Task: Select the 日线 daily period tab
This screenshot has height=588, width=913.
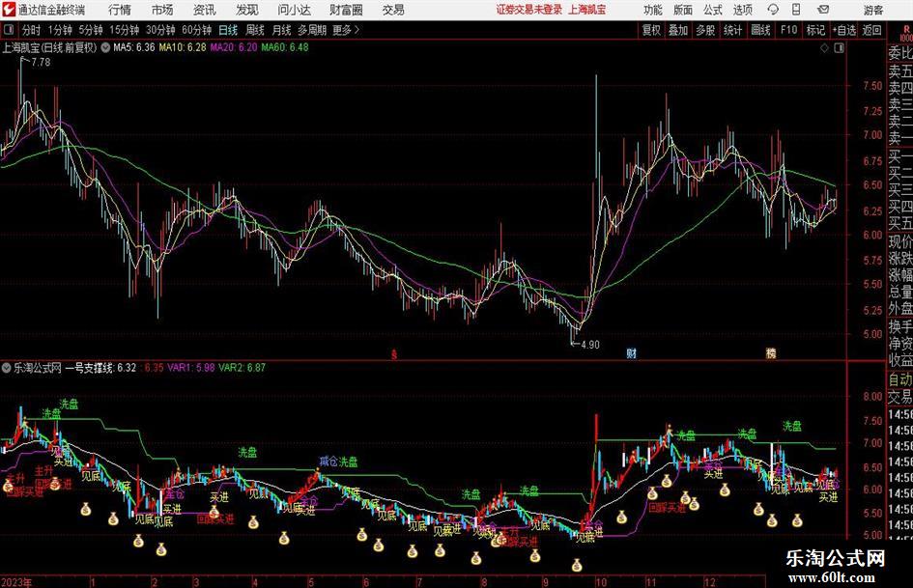Action: 228,30
